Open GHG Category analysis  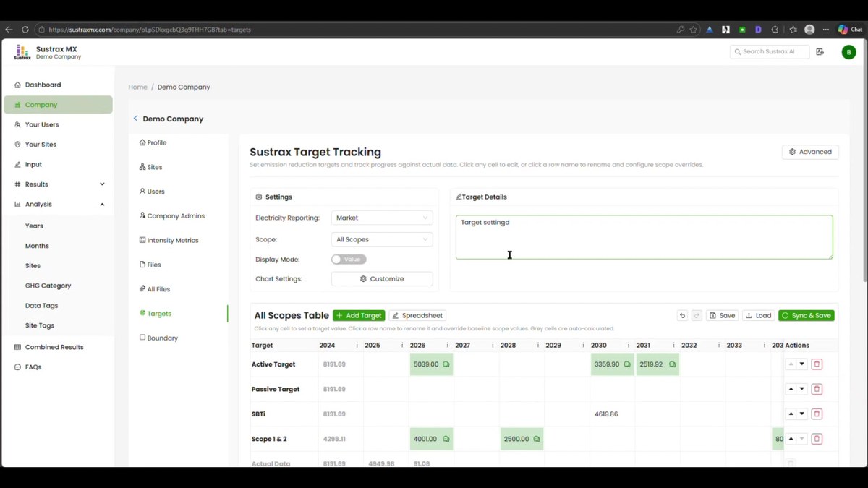[48, 286]
